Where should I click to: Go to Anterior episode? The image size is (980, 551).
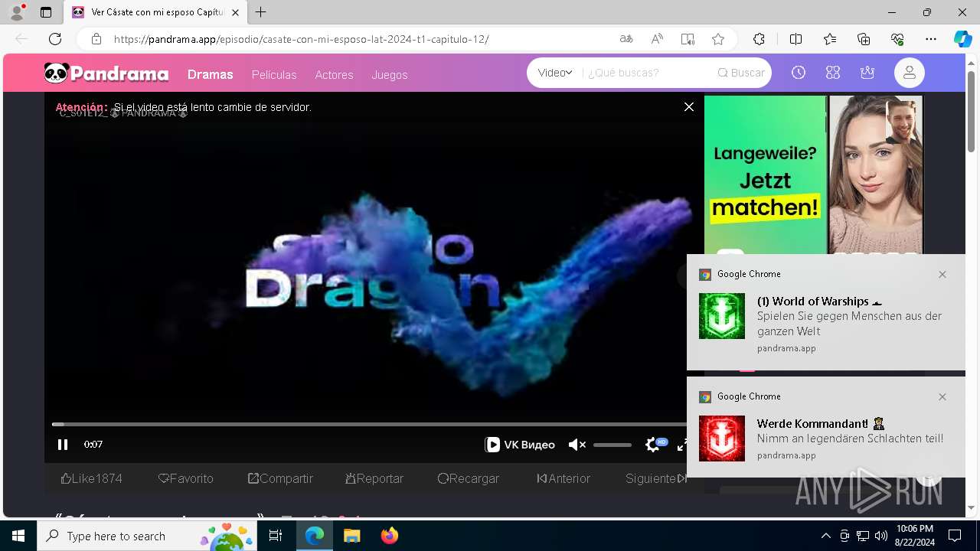click(563, 478)
